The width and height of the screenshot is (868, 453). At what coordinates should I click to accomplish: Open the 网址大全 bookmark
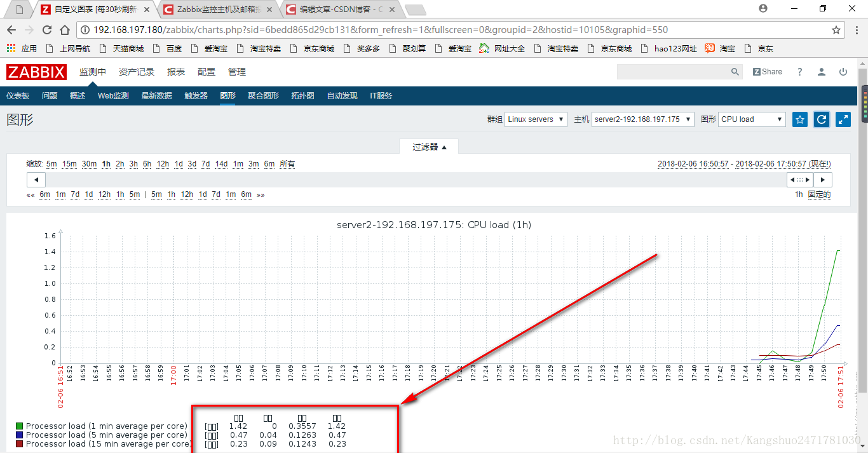pyautogui.click(x=502, y=48)
